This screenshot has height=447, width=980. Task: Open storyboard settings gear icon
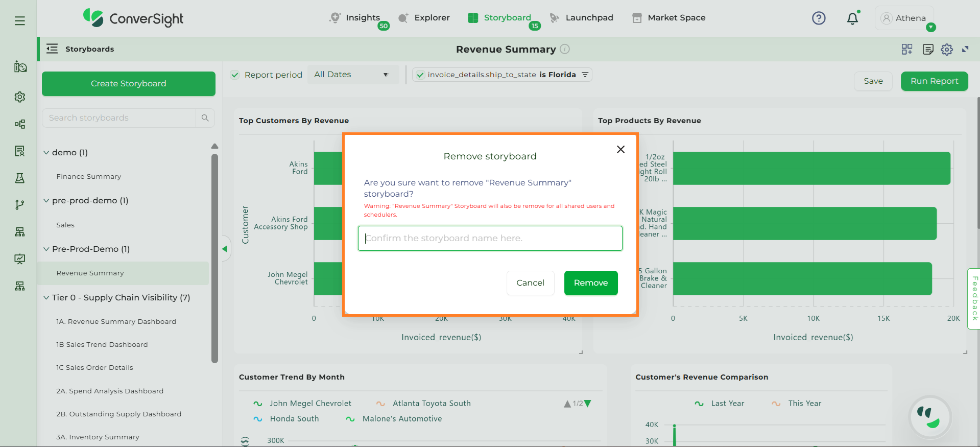(x=947, y=49)
